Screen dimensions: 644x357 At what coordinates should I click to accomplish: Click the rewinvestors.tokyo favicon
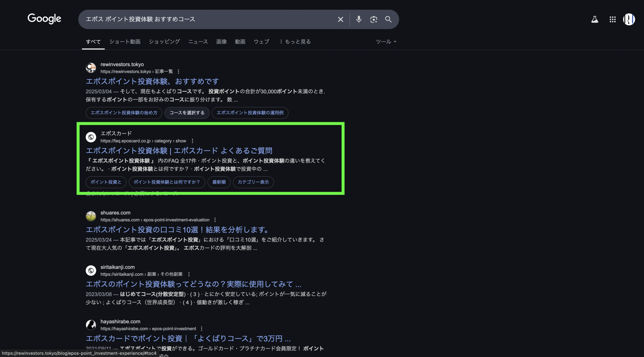(x=91, y=68)
